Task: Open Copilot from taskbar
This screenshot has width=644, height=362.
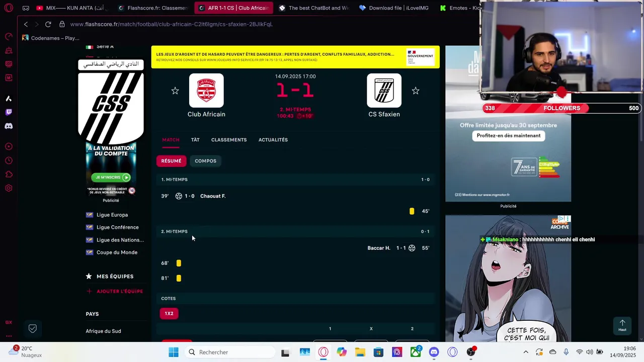Action: (342, 352)
